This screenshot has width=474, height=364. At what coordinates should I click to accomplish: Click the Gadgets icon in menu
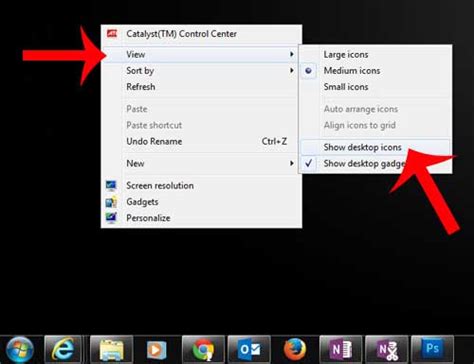(x=111, y=202)
